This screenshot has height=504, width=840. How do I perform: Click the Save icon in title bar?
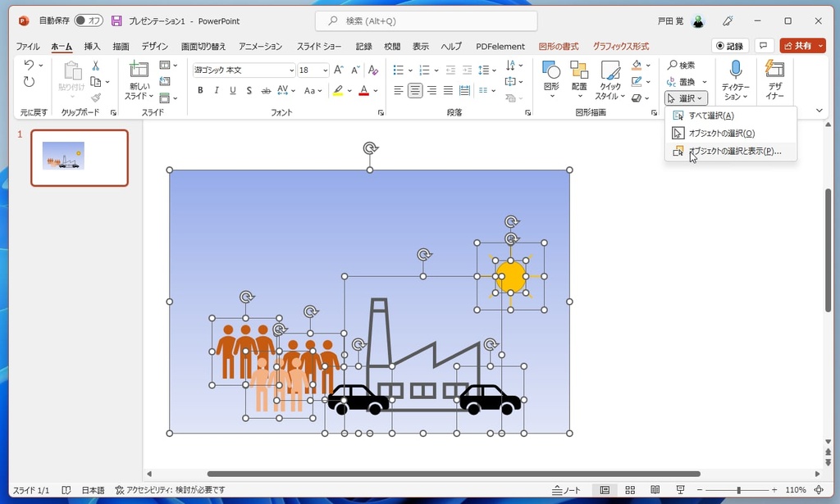click(x=116, y=20)
